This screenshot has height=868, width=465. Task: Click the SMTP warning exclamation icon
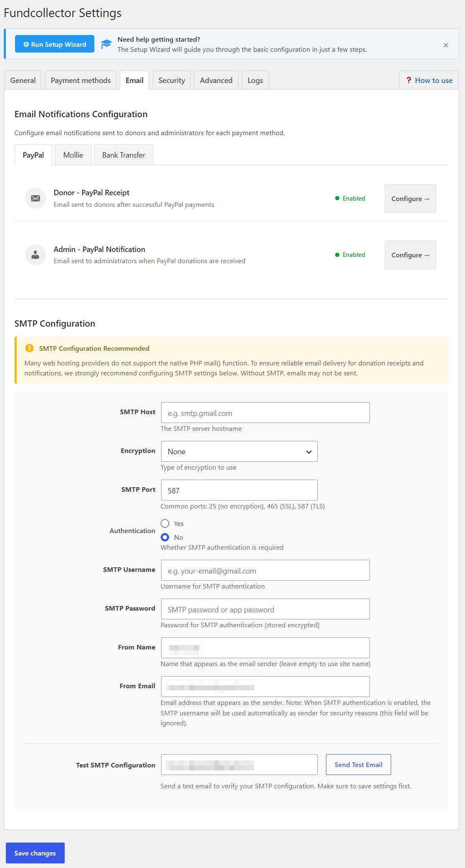[x=29, y=348]
